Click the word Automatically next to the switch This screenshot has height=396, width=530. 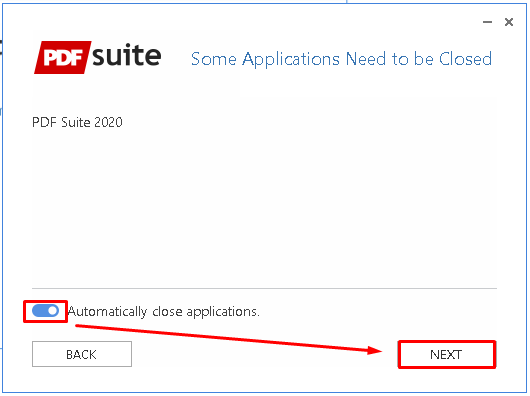pyautogui.click(x=107, y=312)
